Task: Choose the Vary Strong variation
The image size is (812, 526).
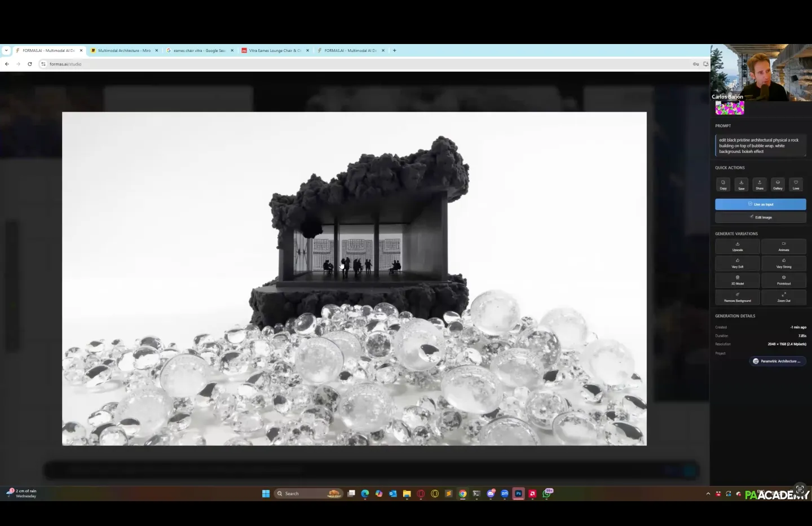Action: coord(783,264)
